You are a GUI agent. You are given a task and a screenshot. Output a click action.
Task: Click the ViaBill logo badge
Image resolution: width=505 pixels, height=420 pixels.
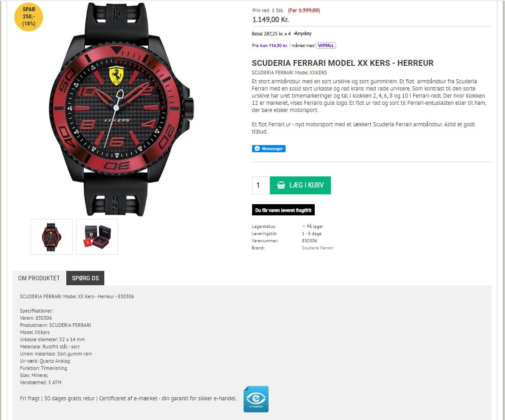click(x=326, y=45)
